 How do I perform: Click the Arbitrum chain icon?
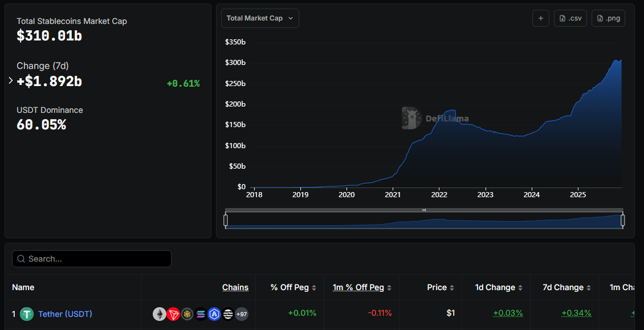click(x=214, y=314)
